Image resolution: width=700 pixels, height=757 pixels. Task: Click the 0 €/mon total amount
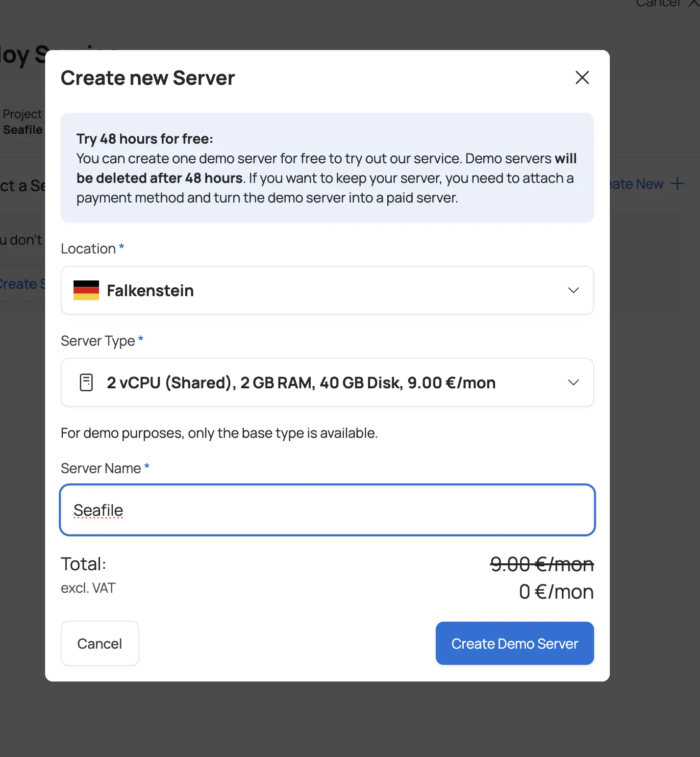tap(555, 591)
